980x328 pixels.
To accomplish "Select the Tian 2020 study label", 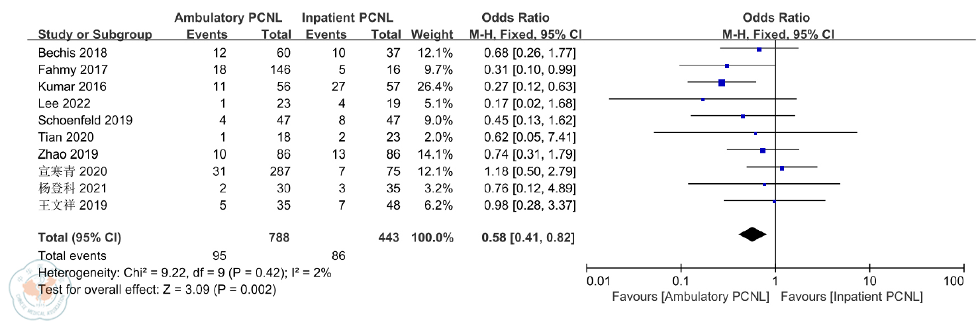I will tap(66, 137).
